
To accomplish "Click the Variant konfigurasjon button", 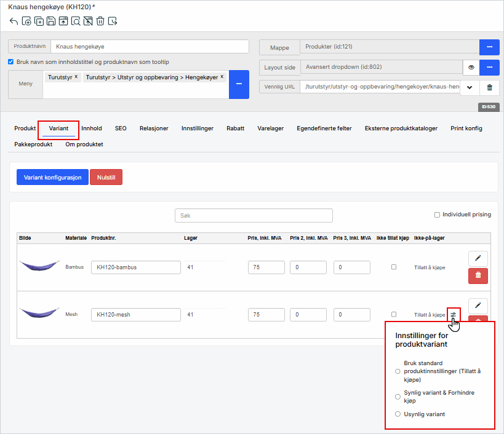I will pos(52,177).
